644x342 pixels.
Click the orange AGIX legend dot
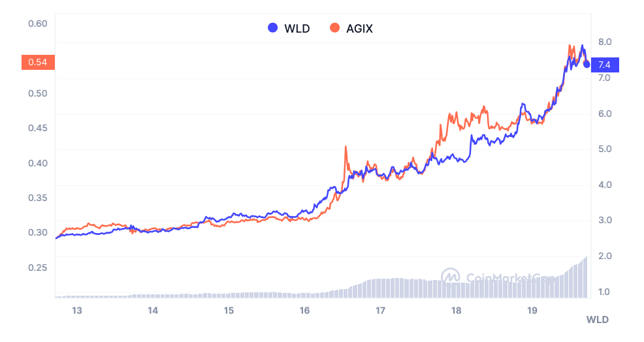point(335,28)
